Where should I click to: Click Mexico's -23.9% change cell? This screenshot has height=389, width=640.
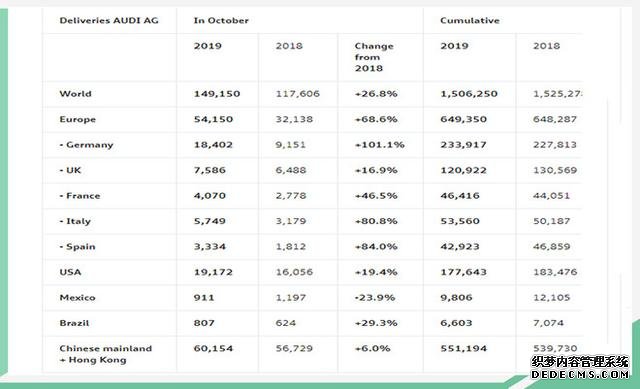374,297
